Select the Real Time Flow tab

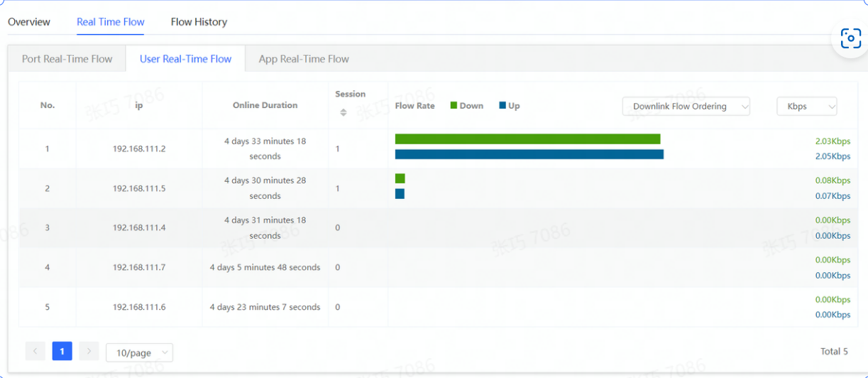(111, 22)
